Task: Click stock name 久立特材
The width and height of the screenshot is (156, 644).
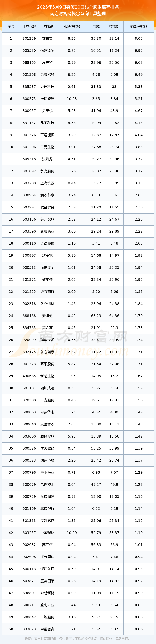Action: click(47, 304)
